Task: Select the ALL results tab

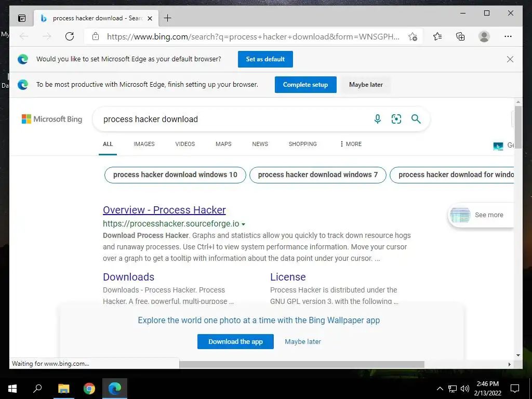Action: (108, 144)
